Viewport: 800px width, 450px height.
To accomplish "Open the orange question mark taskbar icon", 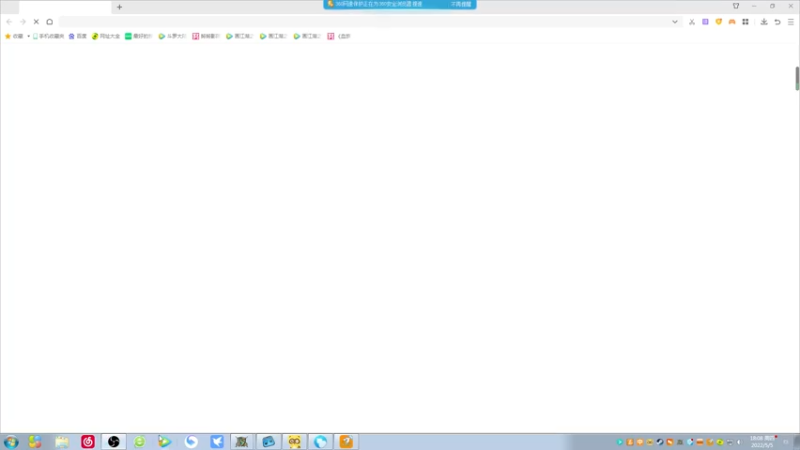I will [346, 442].
